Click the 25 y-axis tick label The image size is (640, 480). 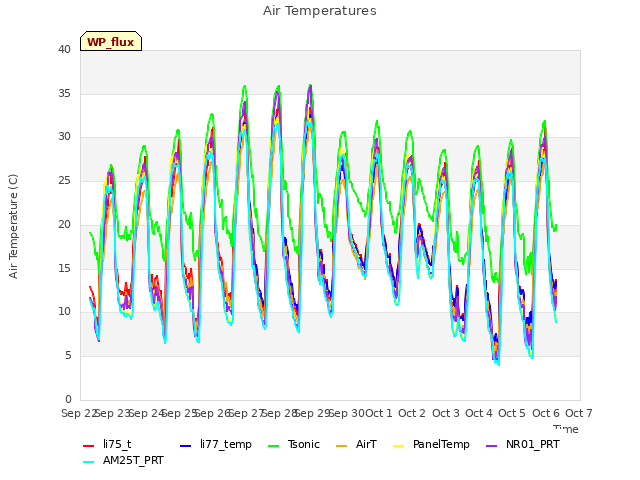click(64, 180)
